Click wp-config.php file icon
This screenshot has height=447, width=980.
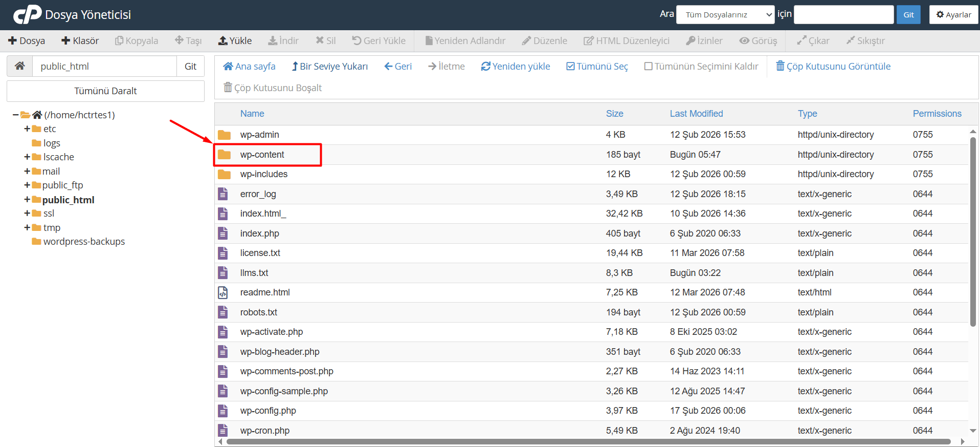point(223,411)
